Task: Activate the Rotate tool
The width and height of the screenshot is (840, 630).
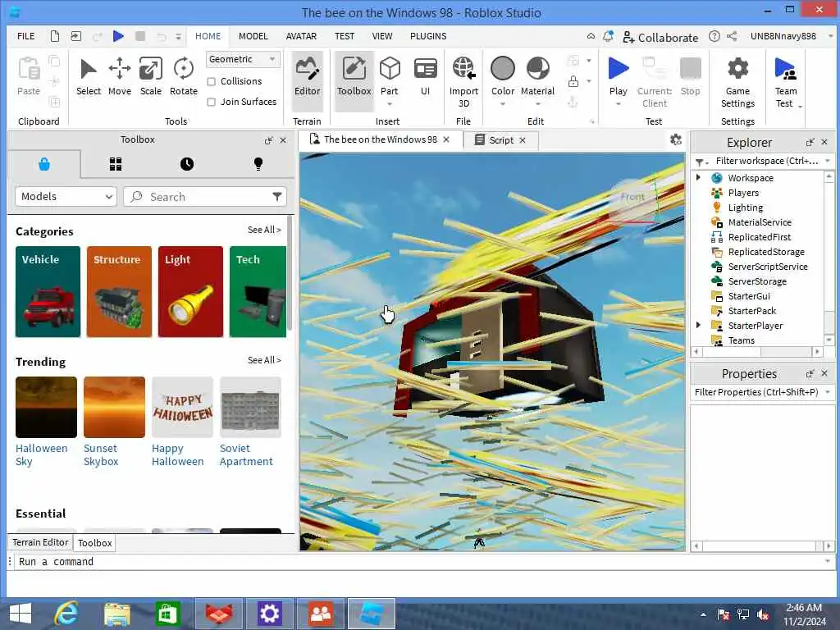Action: coord(183,77)
